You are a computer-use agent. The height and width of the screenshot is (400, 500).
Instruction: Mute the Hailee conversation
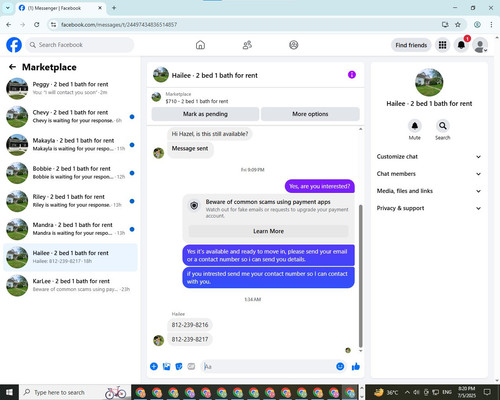(x=415, y=126)
